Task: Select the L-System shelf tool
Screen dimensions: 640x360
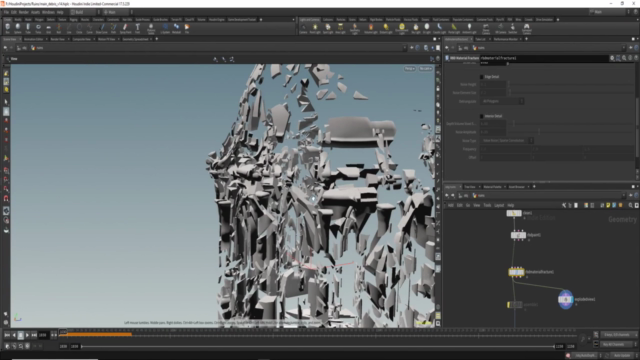Action: coord(165,28)
